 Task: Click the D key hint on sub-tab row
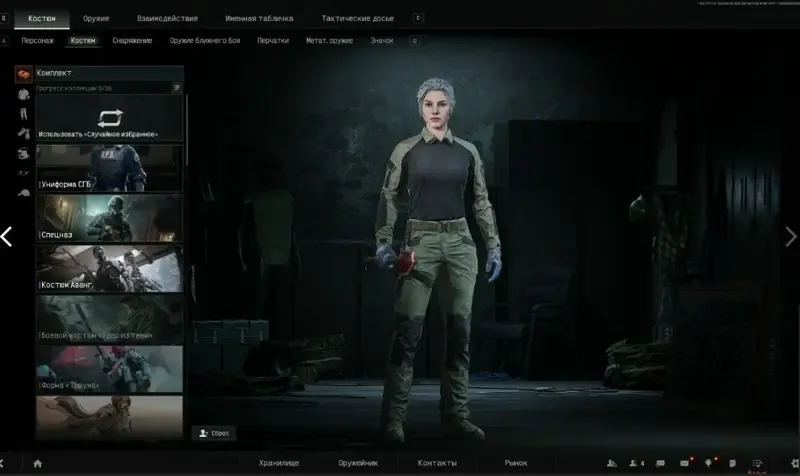point(415,40)
